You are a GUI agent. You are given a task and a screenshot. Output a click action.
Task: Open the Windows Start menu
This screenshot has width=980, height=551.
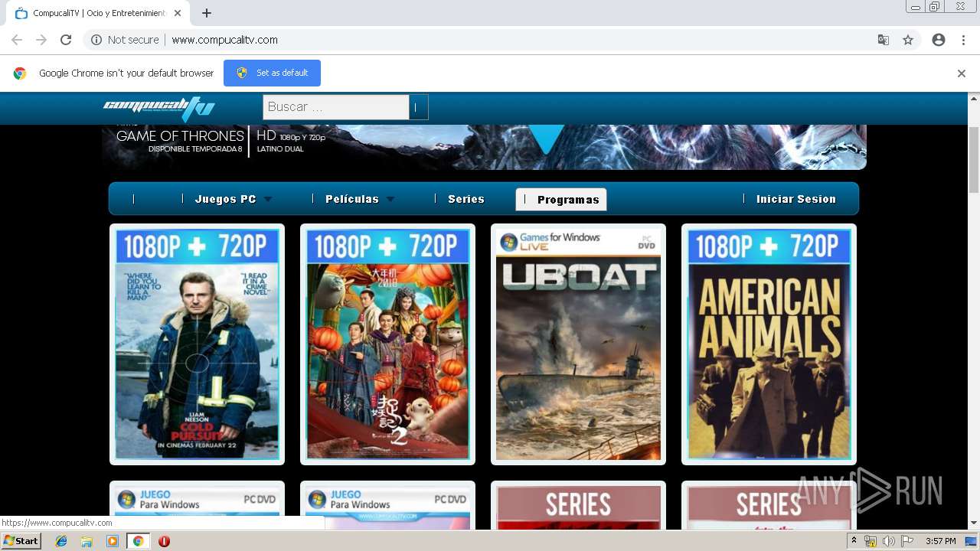21,541
